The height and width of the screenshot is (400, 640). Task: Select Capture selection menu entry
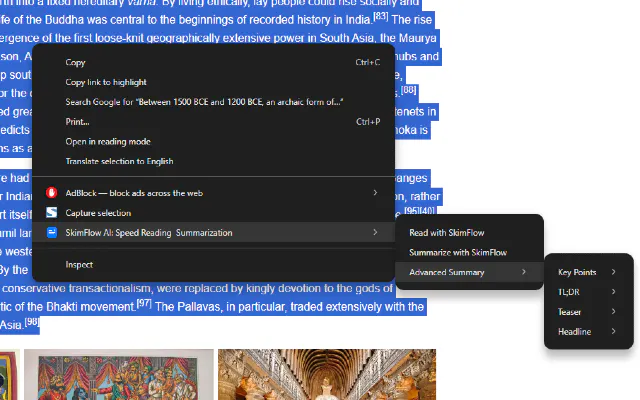click(213, 213)
